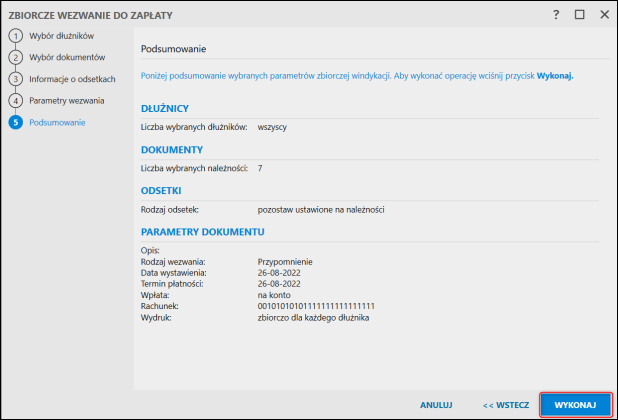This screenshot has width=618, height=420.
Task: Click the step 3 number circle icon
Action: pos(15,79)
